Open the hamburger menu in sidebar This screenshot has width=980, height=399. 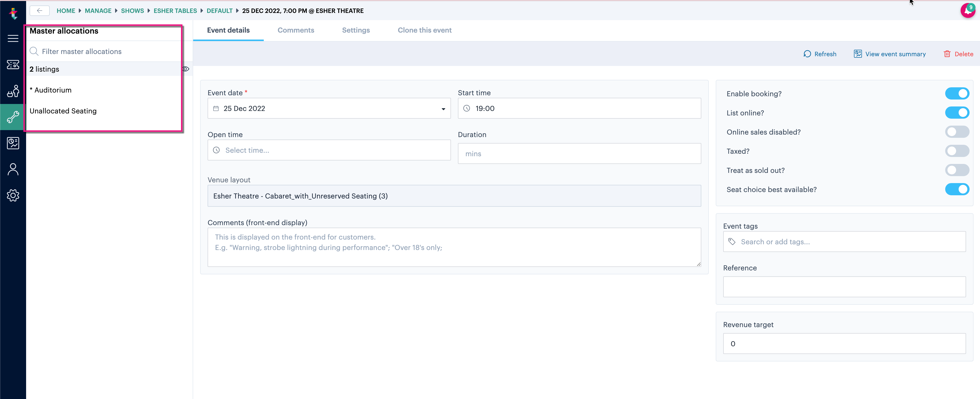(13, 39)
